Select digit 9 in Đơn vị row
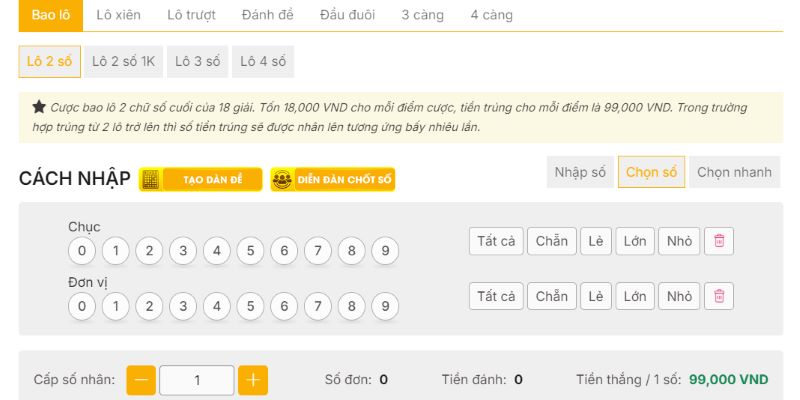Viewport: 800px width, 400px height. [x=385, y=306]
